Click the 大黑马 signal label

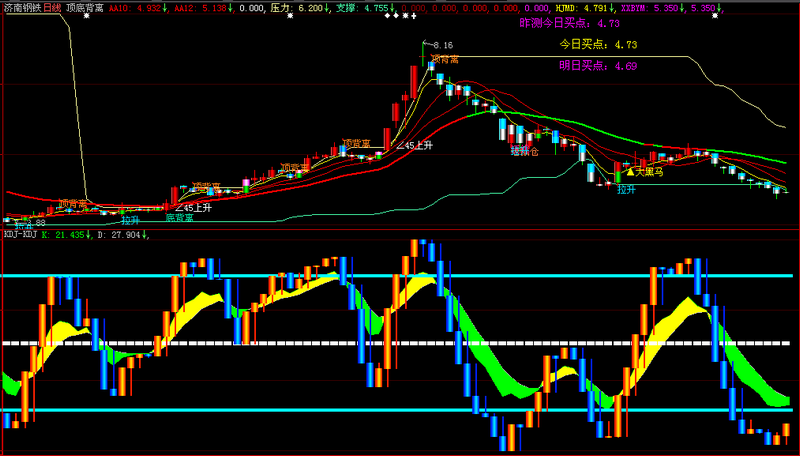649,172
